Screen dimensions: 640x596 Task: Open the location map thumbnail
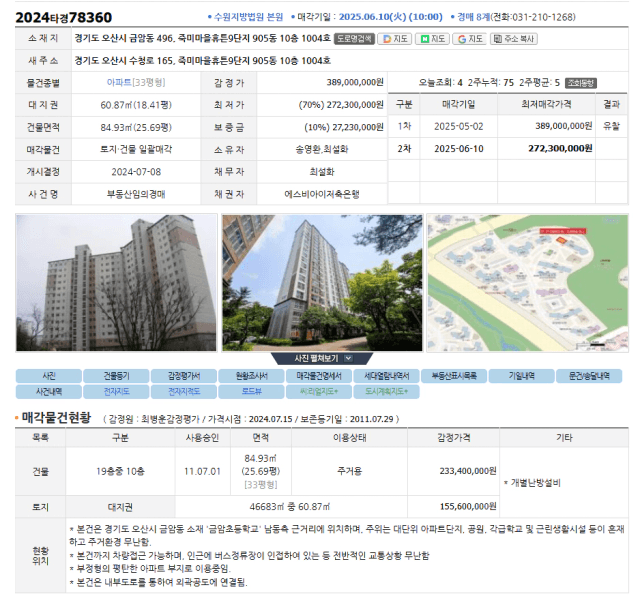click(527, 282)
